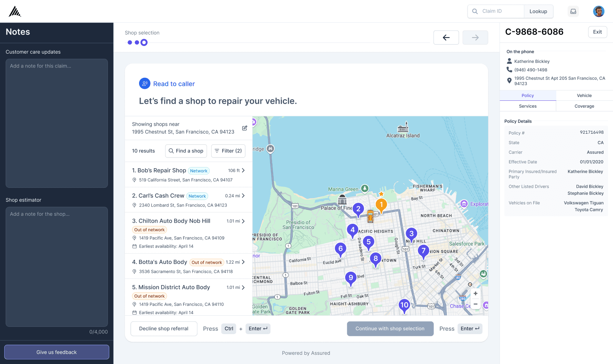
Task: Click Decline shop referral
Action: click(164, 328)
